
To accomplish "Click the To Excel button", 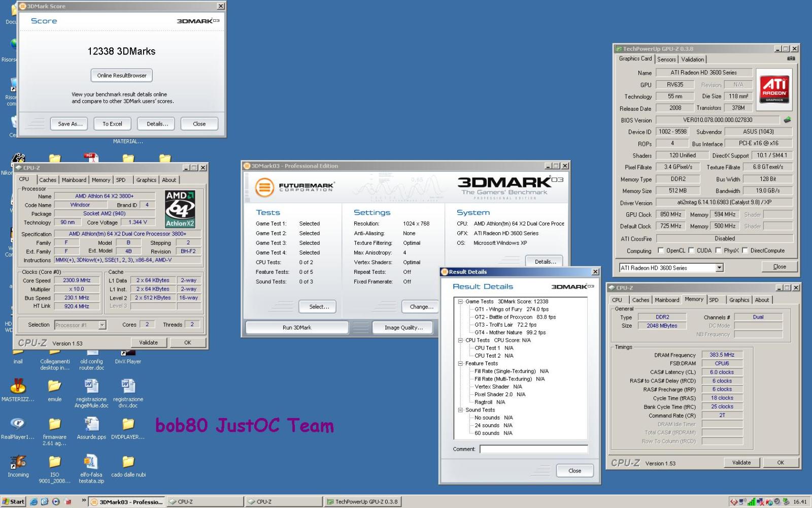I will click(x=112, y=123).
